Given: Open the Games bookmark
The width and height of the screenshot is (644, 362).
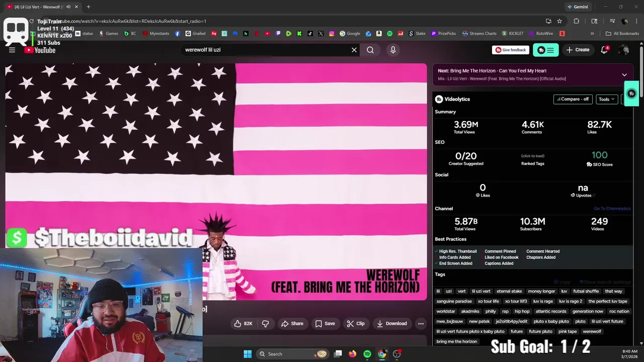Looking at the screenshot, I should [109, 34].
